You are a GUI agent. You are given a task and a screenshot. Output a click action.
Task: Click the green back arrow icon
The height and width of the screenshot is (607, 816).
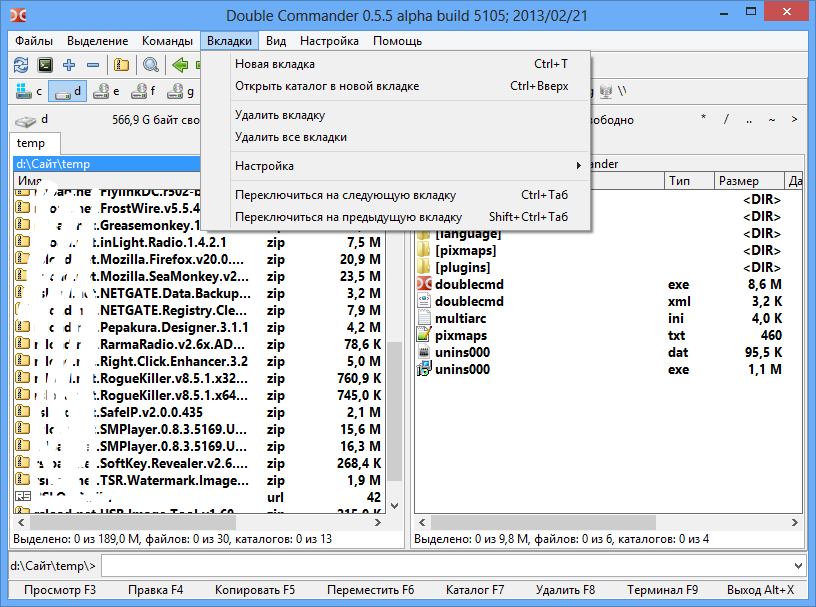tap(180, 65)
